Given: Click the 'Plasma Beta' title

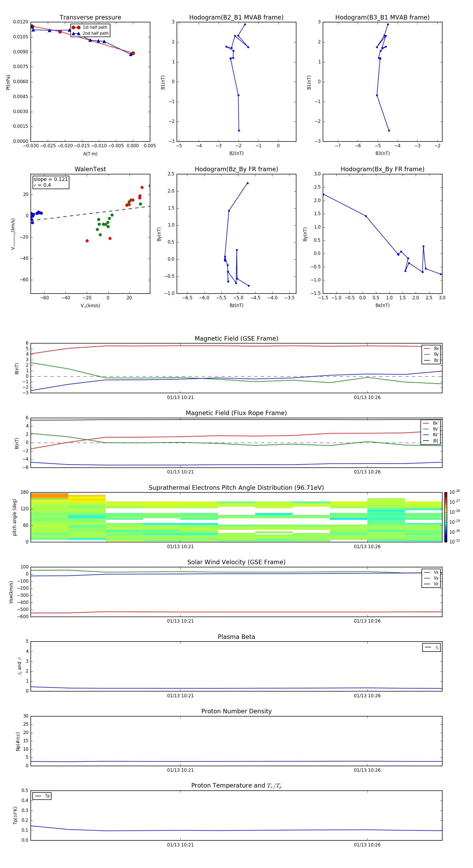Looking at the screenshot, I should pos(236,637).
